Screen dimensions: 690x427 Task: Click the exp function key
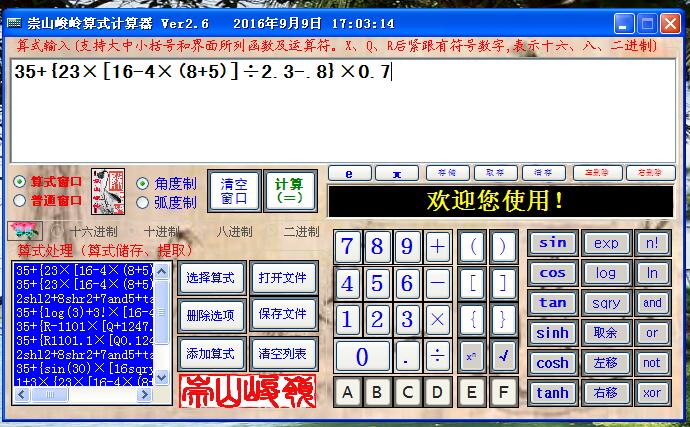click(606, 243)
